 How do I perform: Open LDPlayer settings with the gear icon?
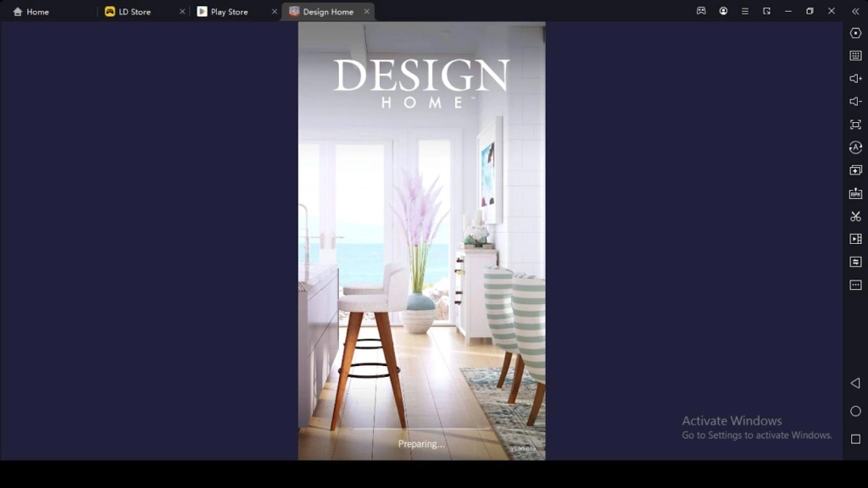point(855,34)
